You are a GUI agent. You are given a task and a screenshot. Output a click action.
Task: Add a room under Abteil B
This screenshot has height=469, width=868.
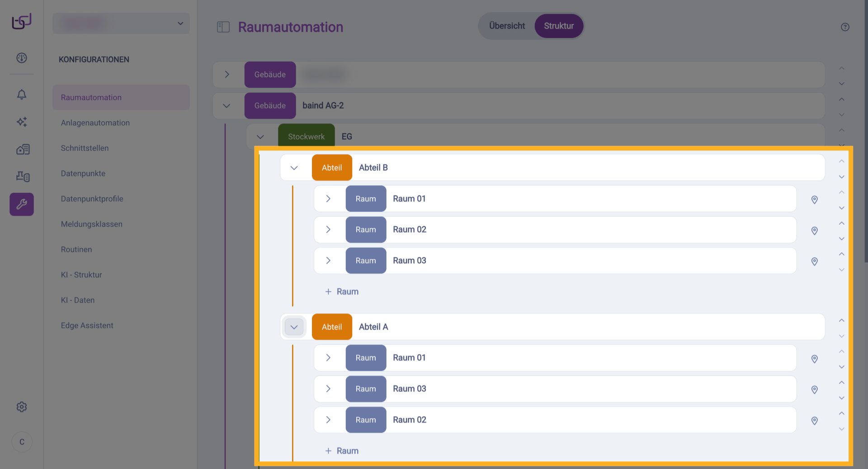342,292
